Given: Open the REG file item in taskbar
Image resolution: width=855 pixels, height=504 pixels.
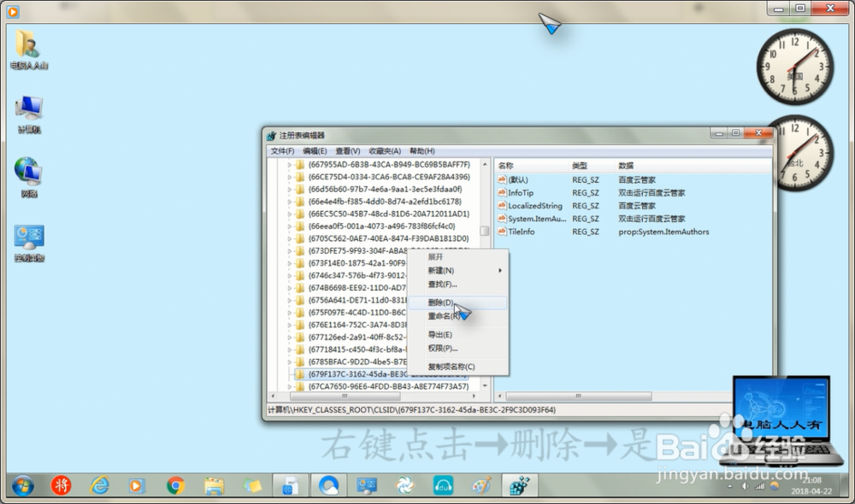Looking at the screenshot, I should coord(290,485).
